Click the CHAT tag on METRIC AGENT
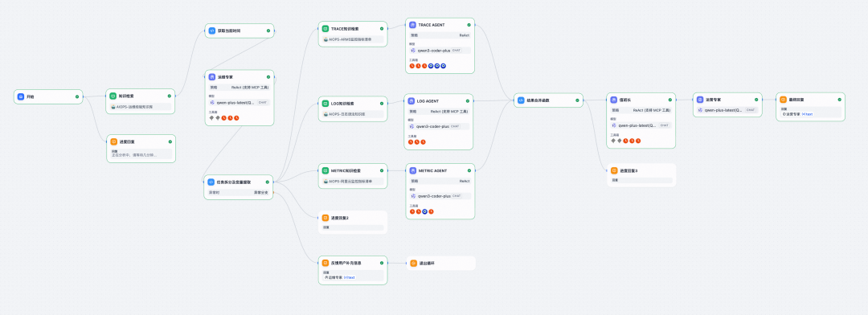The image size is (868, 315). tap(457, 196)
